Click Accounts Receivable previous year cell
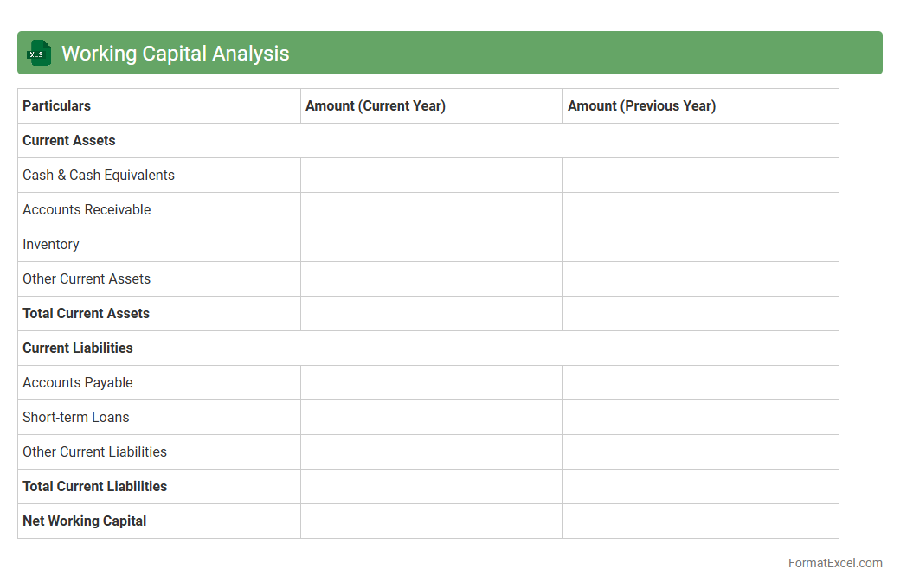The height and width of the screenshot is (588, 900). click(x=700, y=209)
